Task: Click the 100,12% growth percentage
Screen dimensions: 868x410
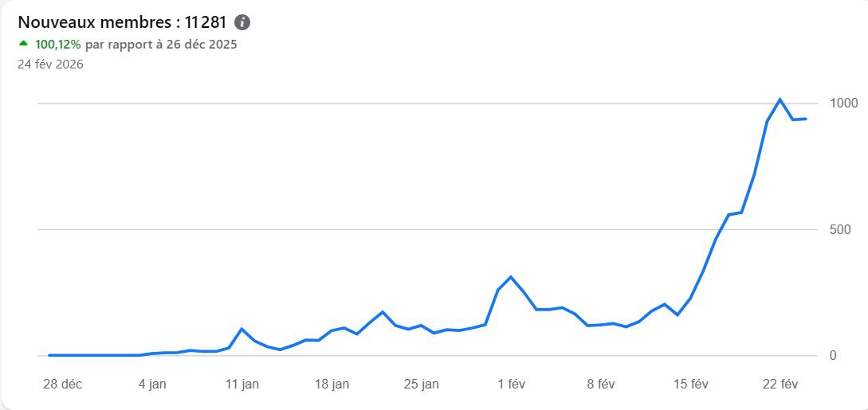Action: (x=58, y=45)
